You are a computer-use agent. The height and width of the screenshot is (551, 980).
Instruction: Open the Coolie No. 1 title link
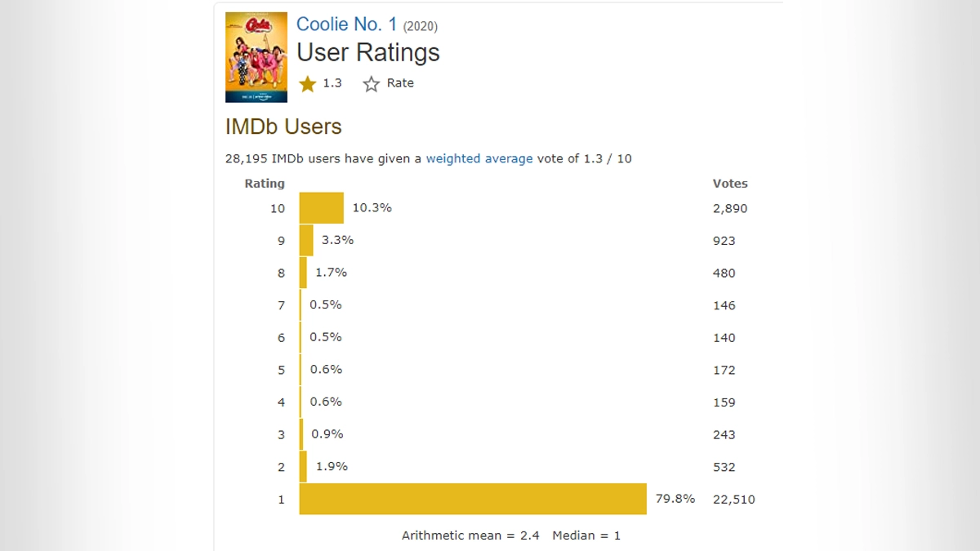coord(346,24)
